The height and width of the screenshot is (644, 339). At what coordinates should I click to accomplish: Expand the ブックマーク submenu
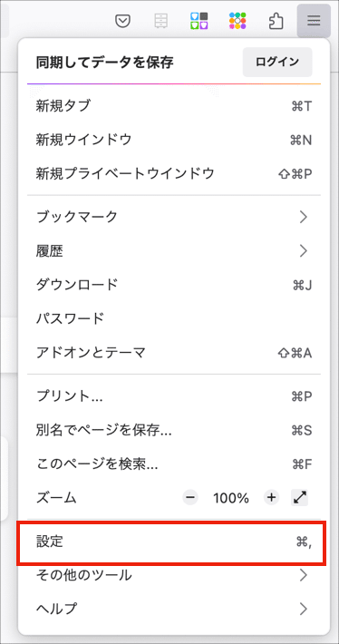point(174,217)
